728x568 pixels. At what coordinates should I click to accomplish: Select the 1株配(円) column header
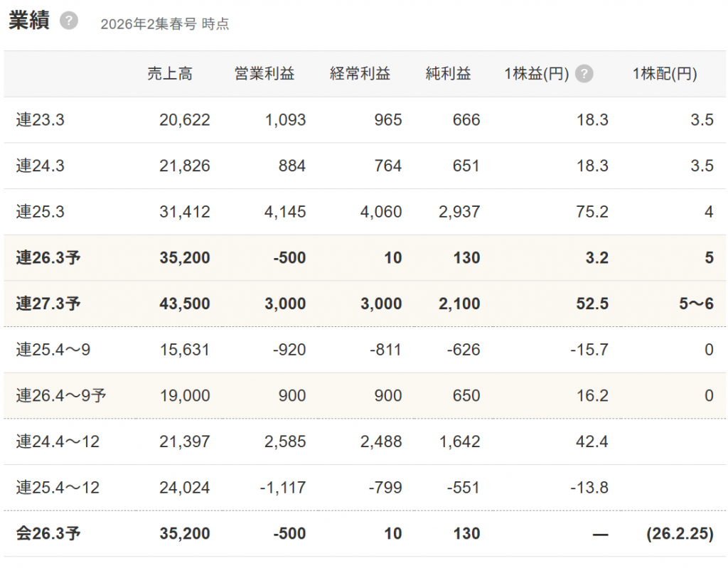665,74
